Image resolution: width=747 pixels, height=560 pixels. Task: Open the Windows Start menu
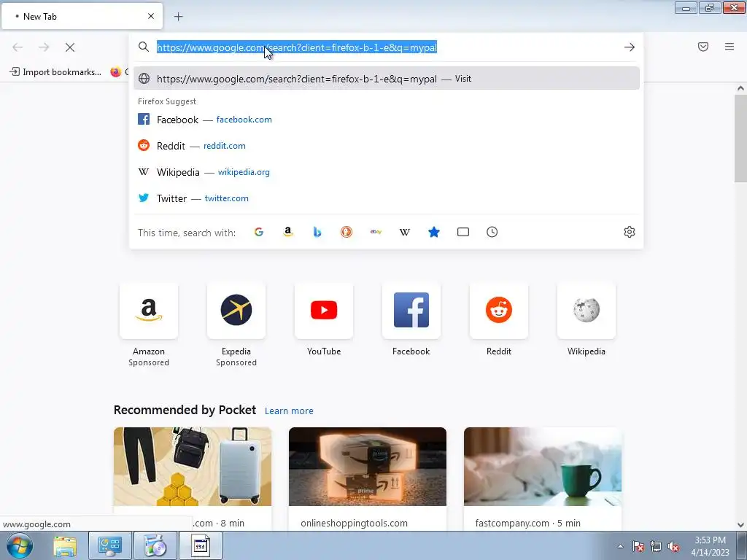tap(20, 545)
